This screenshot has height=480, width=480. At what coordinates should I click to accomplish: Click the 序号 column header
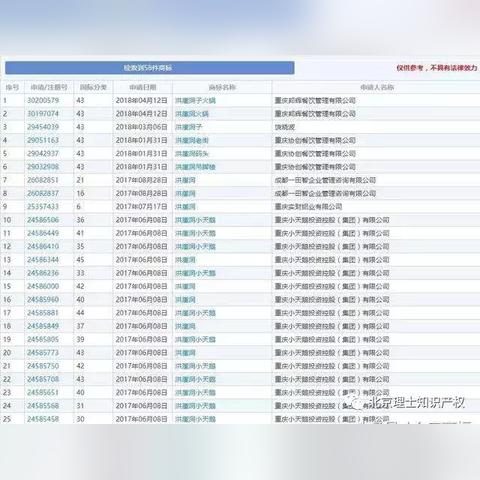(12, 87)
